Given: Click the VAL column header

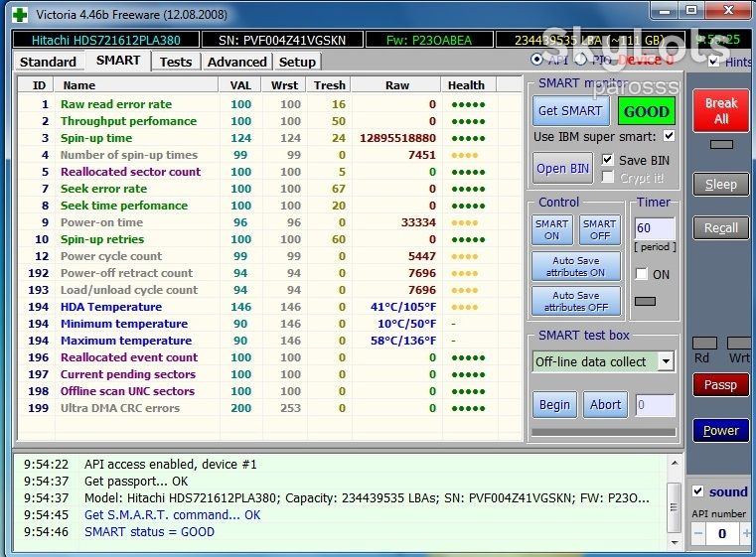Looking at the screenshot, I should [240, 85].
